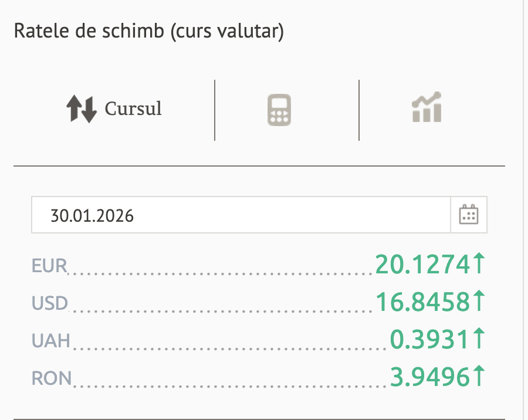Click the EUR rate value 20.1274
The image size is (528, 420).
(x=422, y=265)
